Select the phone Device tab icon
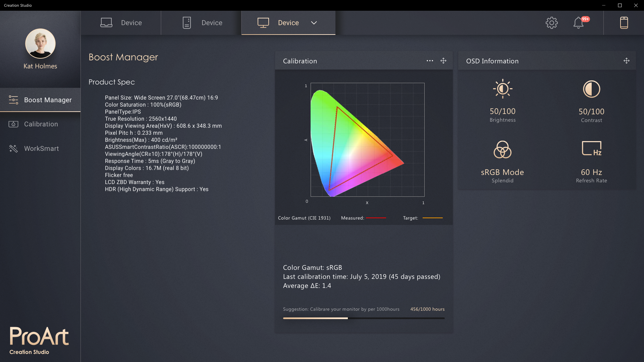Screen dimensions: 644x362 click(186, 22)
